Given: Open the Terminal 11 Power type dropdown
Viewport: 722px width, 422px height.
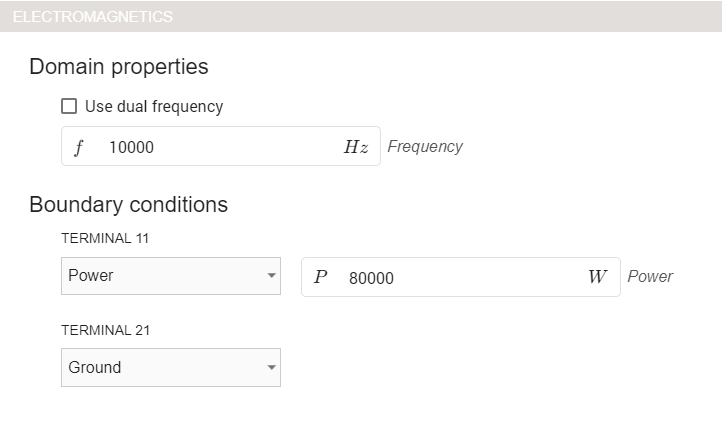Looking at the screenshot, I should [160, 276].
